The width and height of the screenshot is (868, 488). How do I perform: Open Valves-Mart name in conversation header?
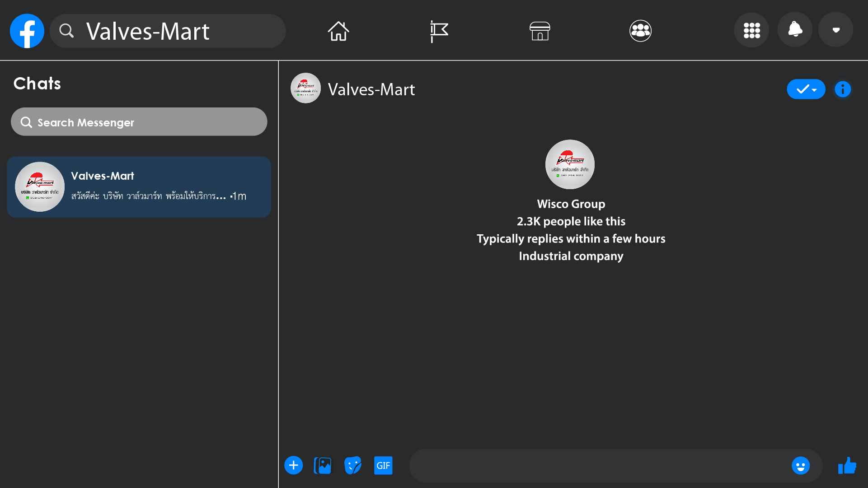tap(371, 89)
